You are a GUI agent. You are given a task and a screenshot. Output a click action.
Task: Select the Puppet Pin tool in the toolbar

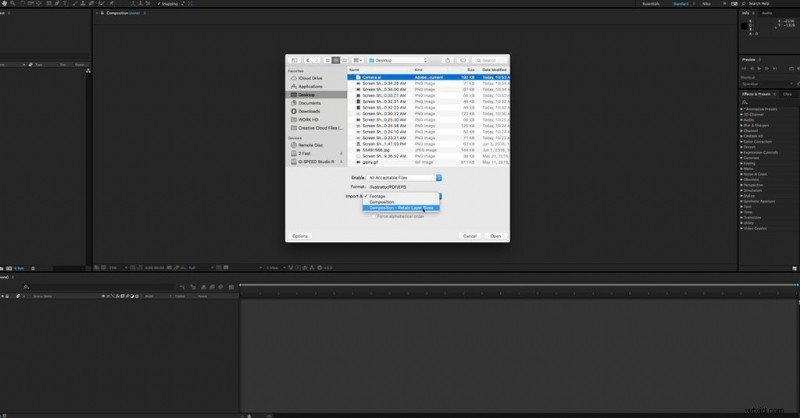click(111, 4)
